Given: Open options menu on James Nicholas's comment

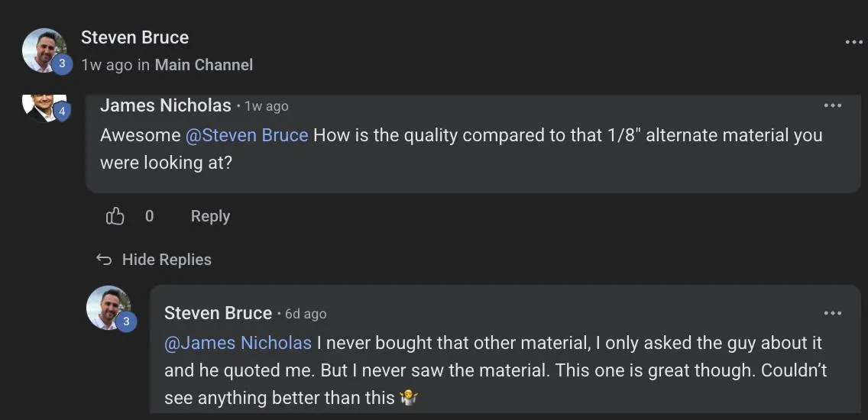Looking at the screenshot, I should point(833,105).
